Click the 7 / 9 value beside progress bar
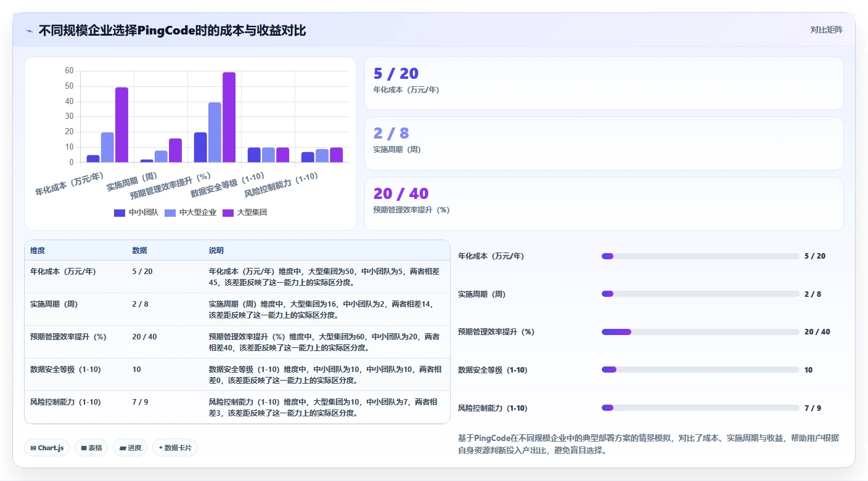This screenshot has height=481, width=868. coord(813,408)
